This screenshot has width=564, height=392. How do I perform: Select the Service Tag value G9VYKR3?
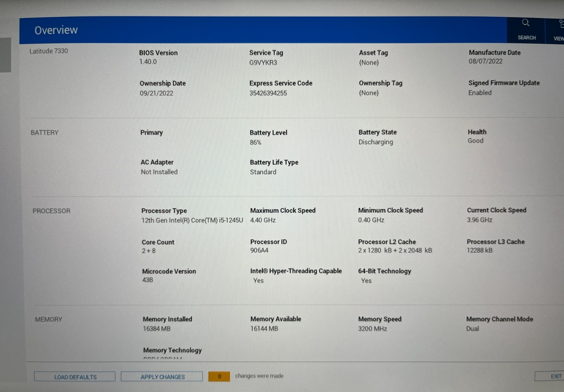pos(263,63)
